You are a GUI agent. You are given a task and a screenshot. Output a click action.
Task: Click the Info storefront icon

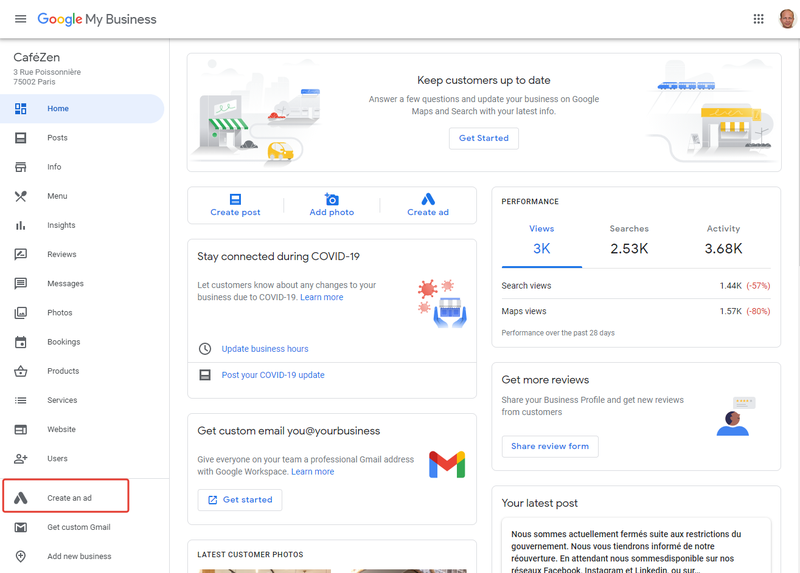point(20,167)
